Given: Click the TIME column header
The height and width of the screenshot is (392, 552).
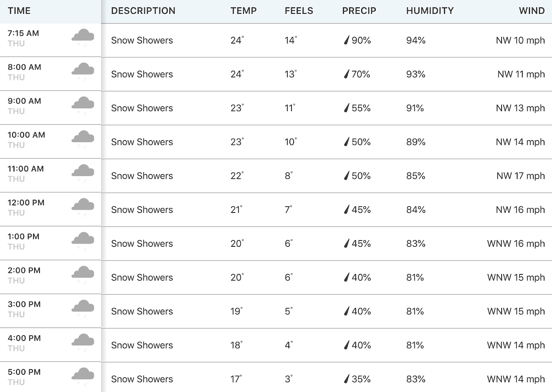Looking at the screenshot, I should coord(19,11).
